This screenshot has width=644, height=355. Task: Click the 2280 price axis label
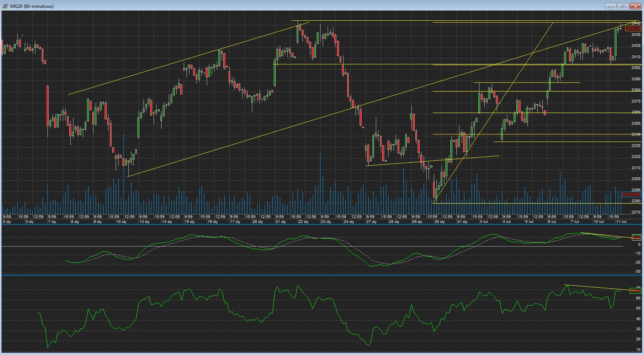(636, 201)
